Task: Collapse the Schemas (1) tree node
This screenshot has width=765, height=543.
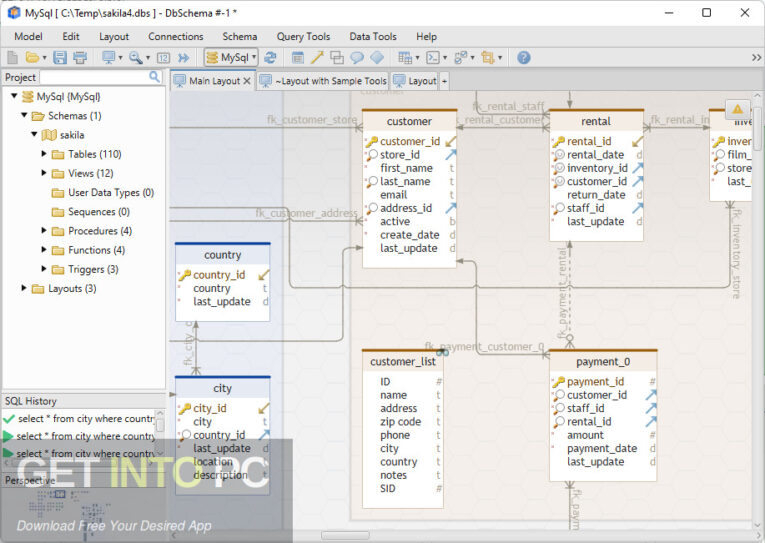Action: coord(24,115)
